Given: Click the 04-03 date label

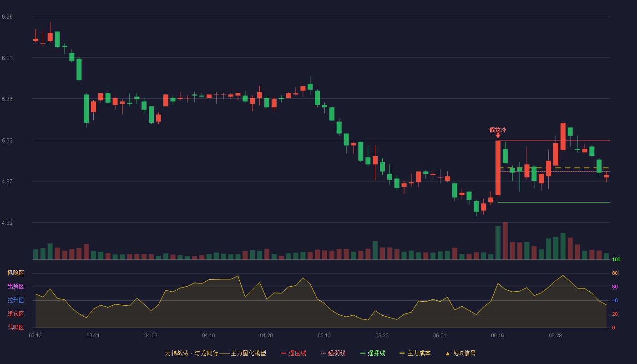Looking at the screenshot, I should point(151,335).
